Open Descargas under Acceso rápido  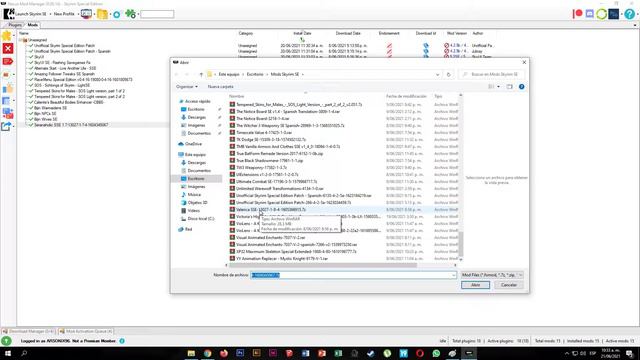coord(196,117)
